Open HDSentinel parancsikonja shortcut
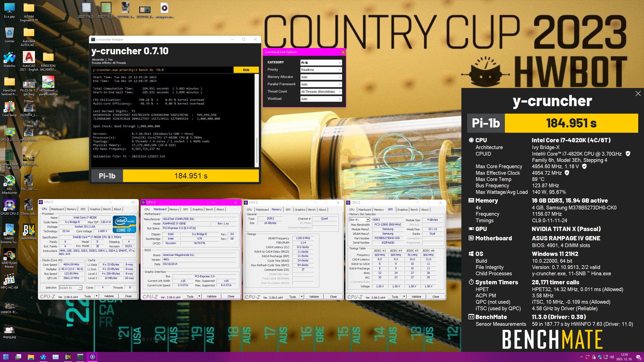Image resolution: width=644 pixels, height=362 pixels. pyautogui.click(x=48, y=86)
